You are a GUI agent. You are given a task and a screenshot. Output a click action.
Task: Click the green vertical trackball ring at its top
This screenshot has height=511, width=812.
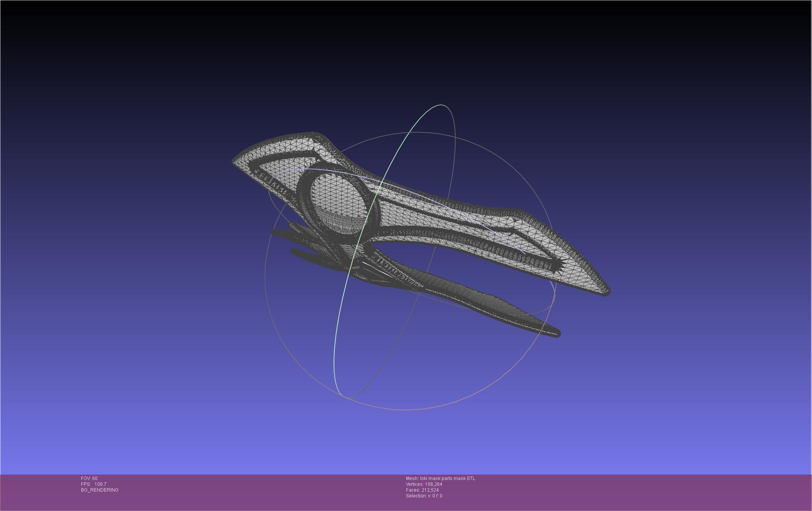coord(440,105)
